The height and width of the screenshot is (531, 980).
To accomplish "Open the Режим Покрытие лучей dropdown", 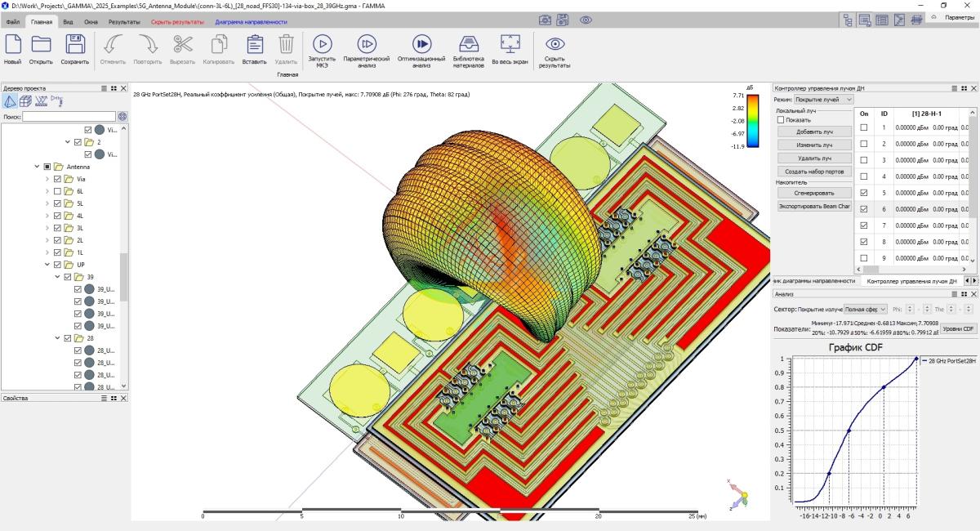I will click(x=826, y=99).
